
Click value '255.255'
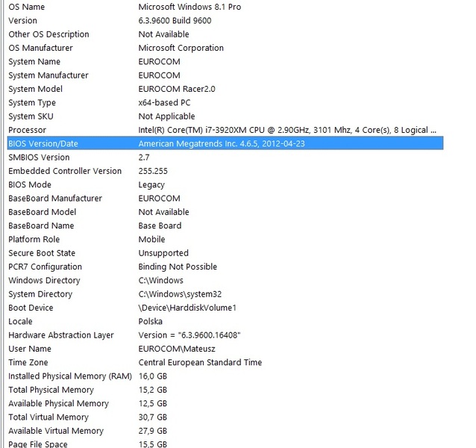153,171
